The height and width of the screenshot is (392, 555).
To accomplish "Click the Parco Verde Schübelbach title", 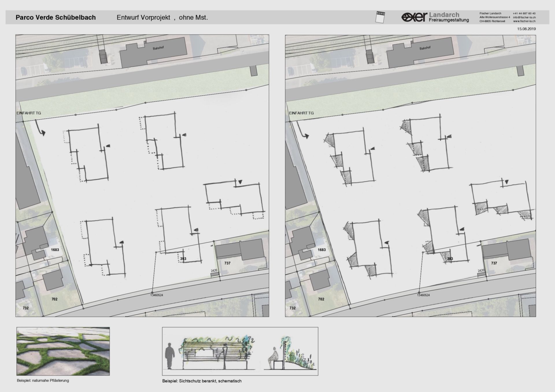I will tap(55, 17).
